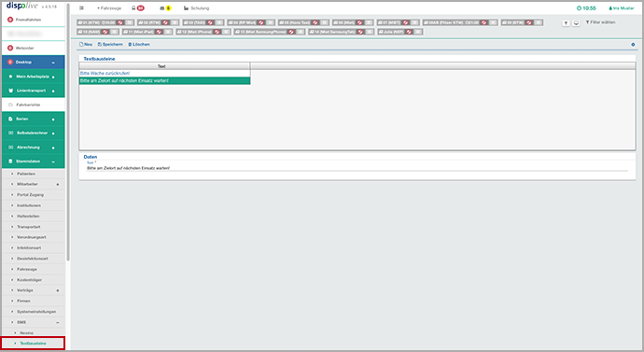Open Patienten in the sidebar

pos(26,174)
